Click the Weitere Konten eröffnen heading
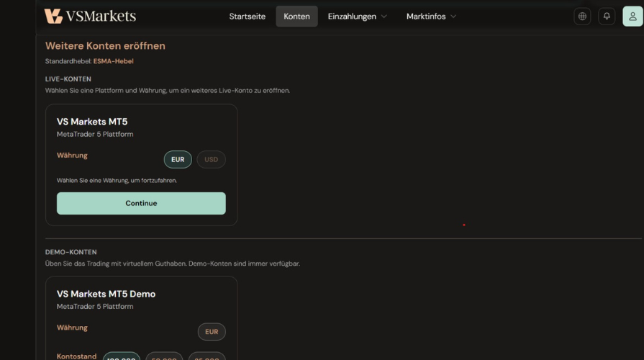This screenshot has width=644, height=360. pos(105,45)
